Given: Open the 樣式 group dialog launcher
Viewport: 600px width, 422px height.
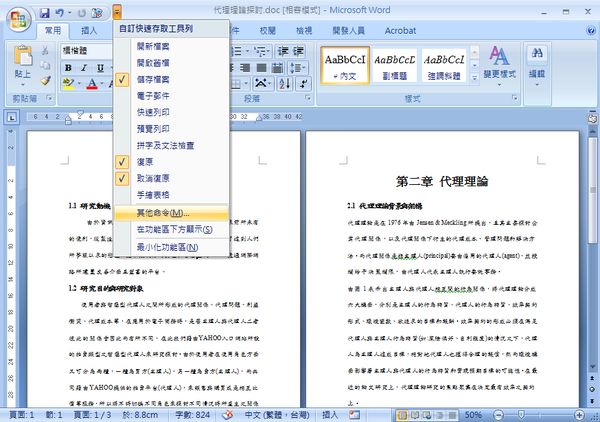Looking at the screenshot, I should (x=515, y=98).
